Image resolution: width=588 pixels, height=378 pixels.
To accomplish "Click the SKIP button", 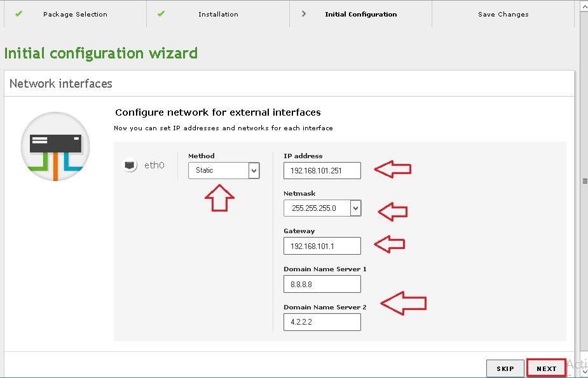I will click(x=505, y=368).
